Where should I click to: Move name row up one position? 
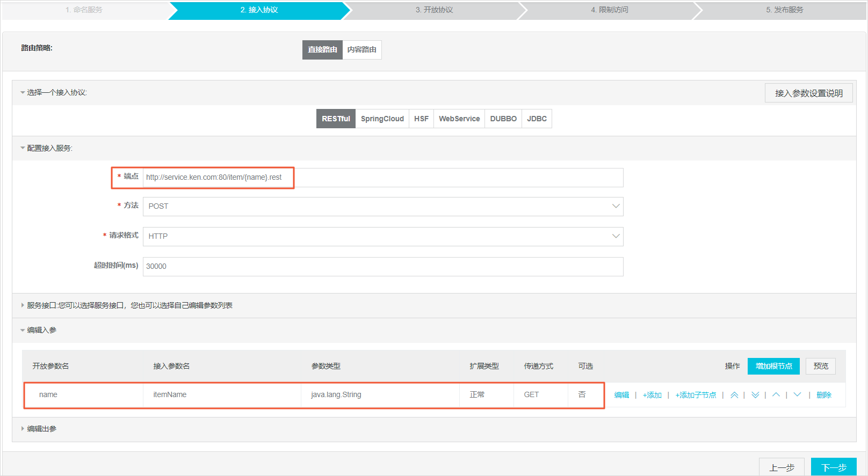[x=776, y=395]
